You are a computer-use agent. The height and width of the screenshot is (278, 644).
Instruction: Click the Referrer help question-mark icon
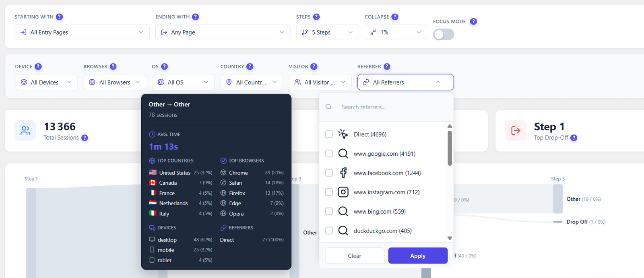pyautogui.click(x=387, y=67)
